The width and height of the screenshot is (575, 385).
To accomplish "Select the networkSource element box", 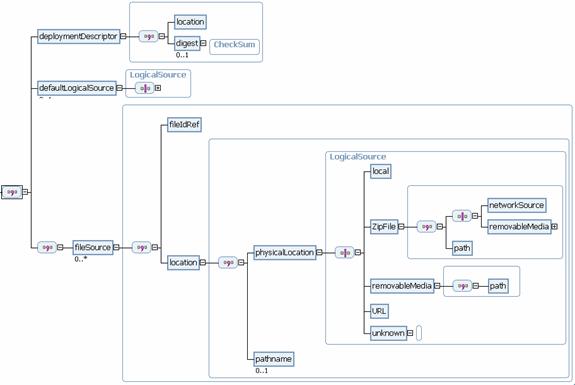I will pos(517,205).
